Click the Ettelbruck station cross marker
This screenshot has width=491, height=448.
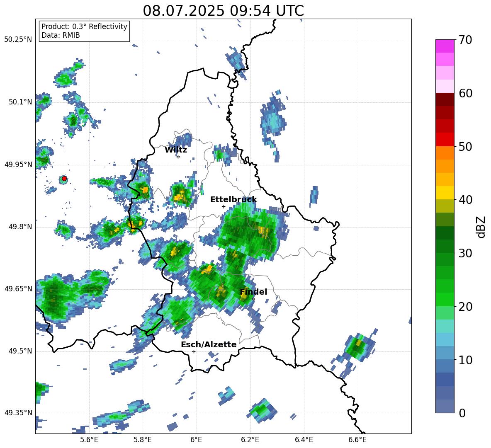[224, 206]
